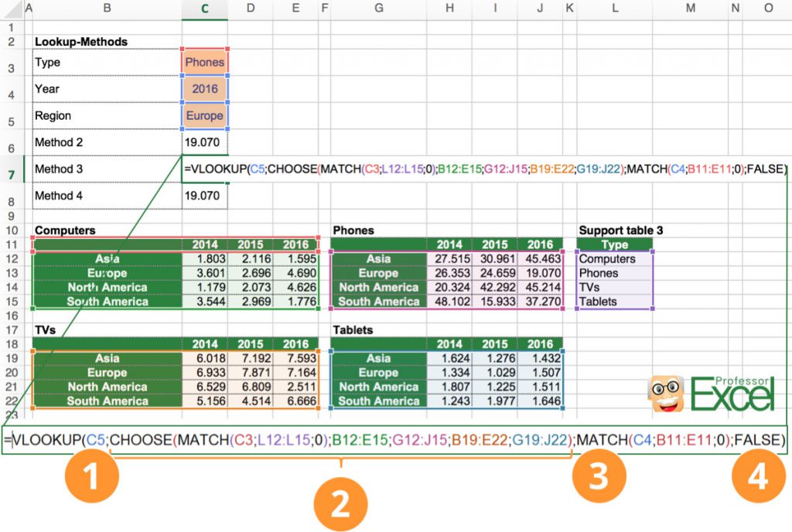Click '2016' header of Tablets table
Image resolution: width=792 pixels, height=532 pixels.
pyautogui.click(x=540, y=344)
